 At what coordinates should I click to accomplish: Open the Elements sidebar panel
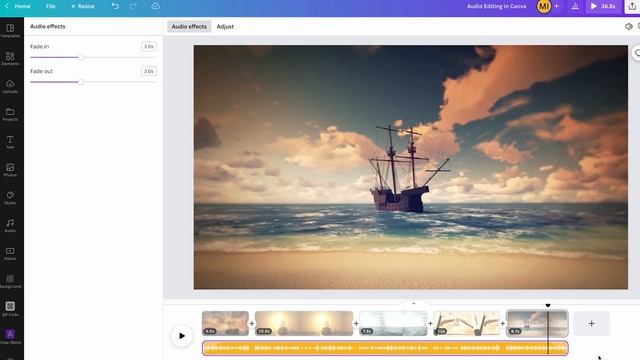click(10, 58)
